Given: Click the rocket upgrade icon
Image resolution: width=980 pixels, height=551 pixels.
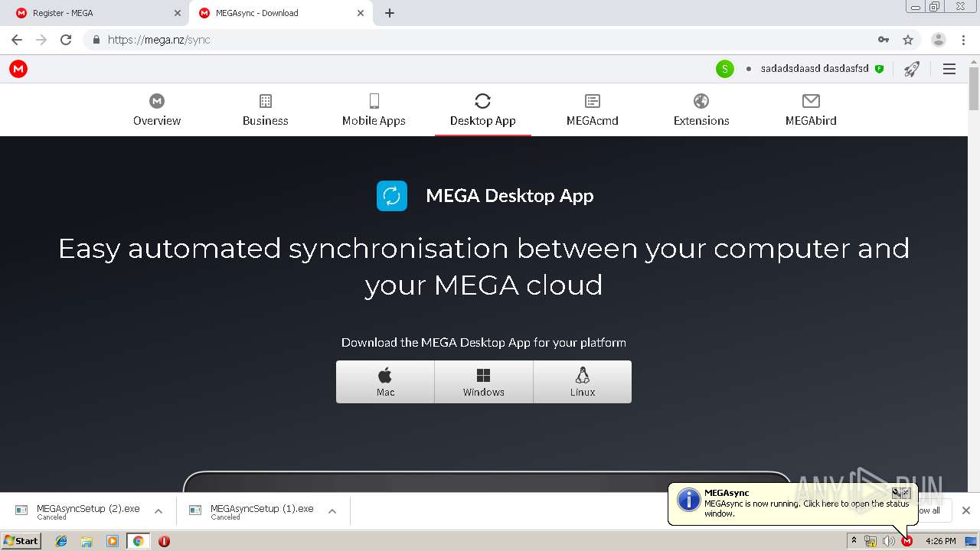Looking at the screenshot, I should pyautogui.click(x=911, y=69).
